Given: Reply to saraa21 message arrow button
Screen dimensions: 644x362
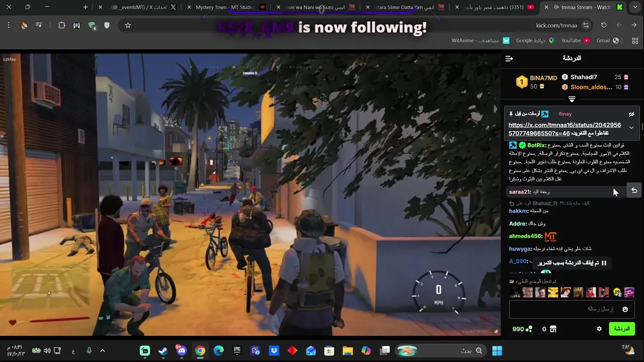Looking at the screenshot, I should (x=634, y=191).
